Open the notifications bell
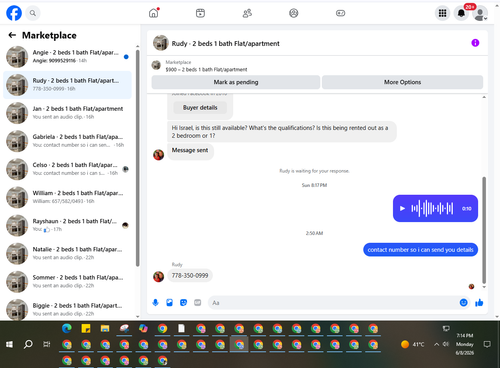500x368 pixels. [462, 13]
